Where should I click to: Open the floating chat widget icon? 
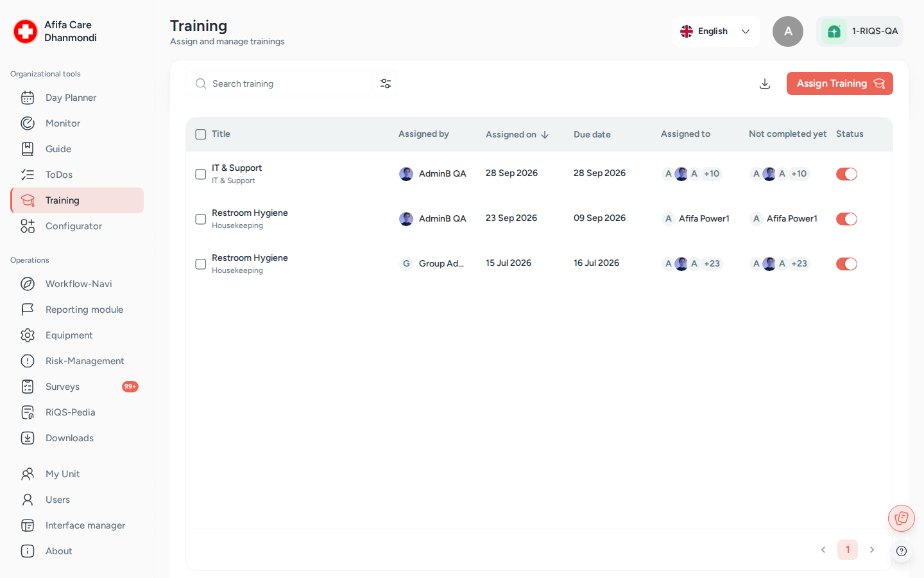(x=902, y=518)
